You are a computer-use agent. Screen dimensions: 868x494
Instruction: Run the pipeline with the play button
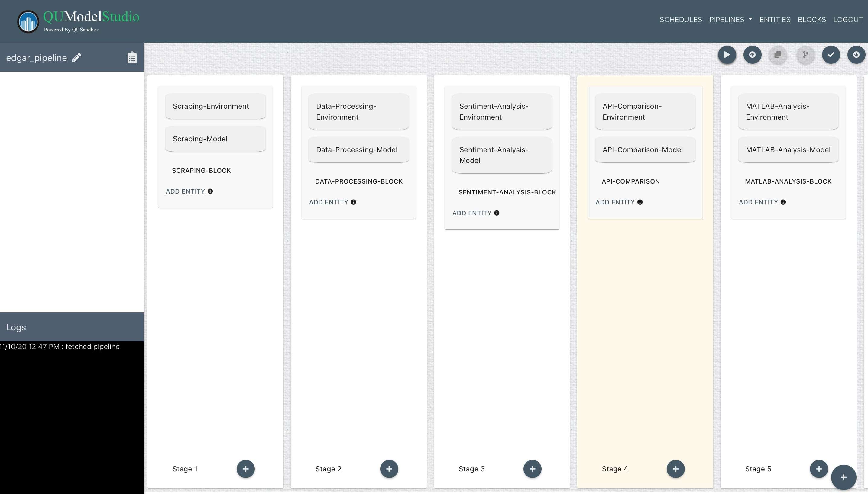pos(727,55)
